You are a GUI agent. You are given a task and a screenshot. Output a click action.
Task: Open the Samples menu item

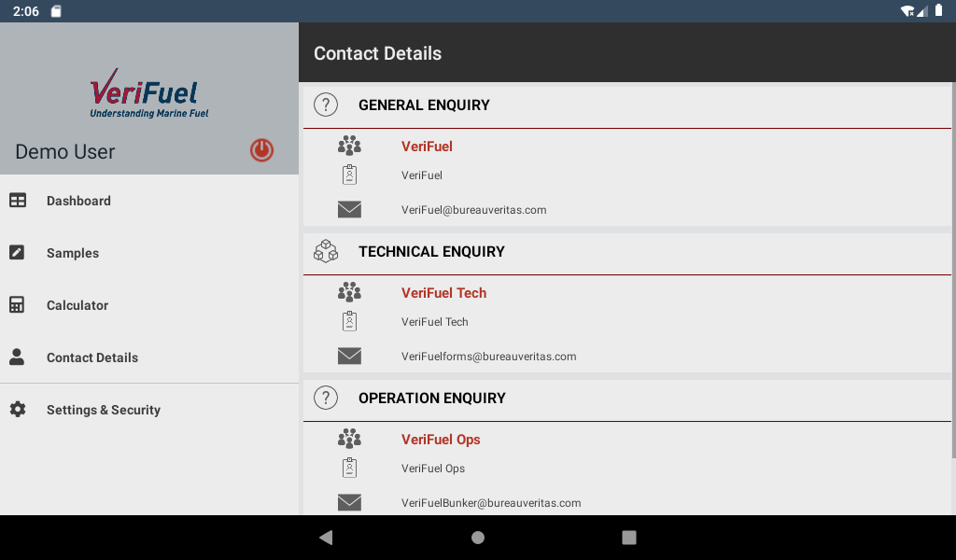pos(149,253)
